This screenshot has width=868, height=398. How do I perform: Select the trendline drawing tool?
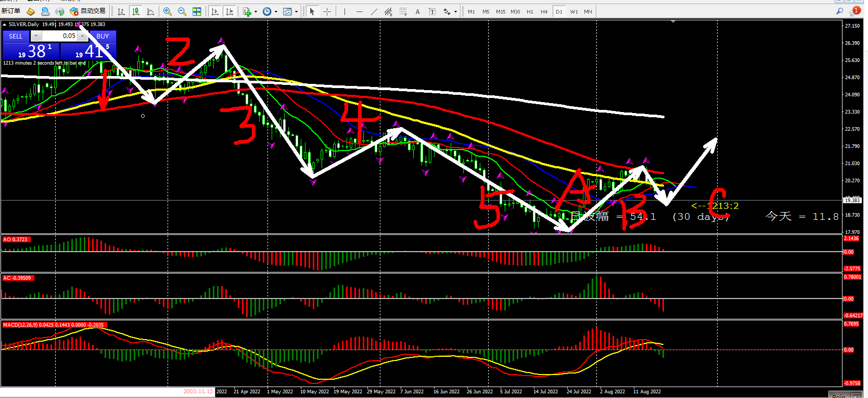tap(374, 11)
